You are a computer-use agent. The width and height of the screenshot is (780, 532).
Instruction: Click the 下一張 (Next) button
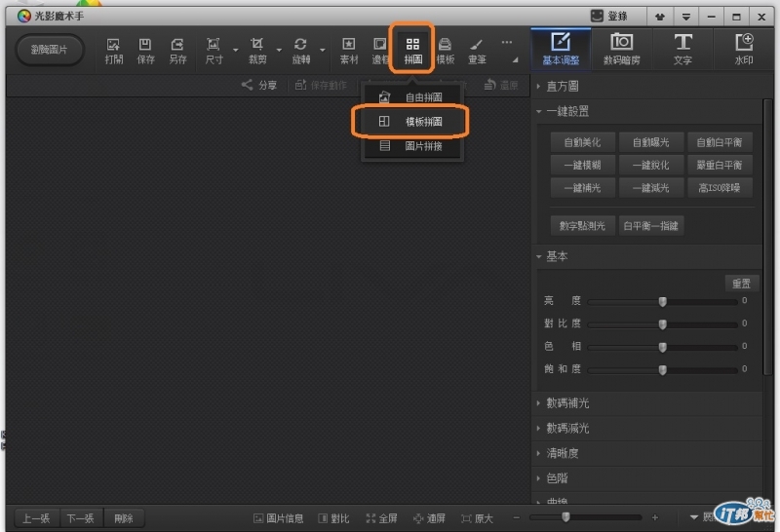81,518
